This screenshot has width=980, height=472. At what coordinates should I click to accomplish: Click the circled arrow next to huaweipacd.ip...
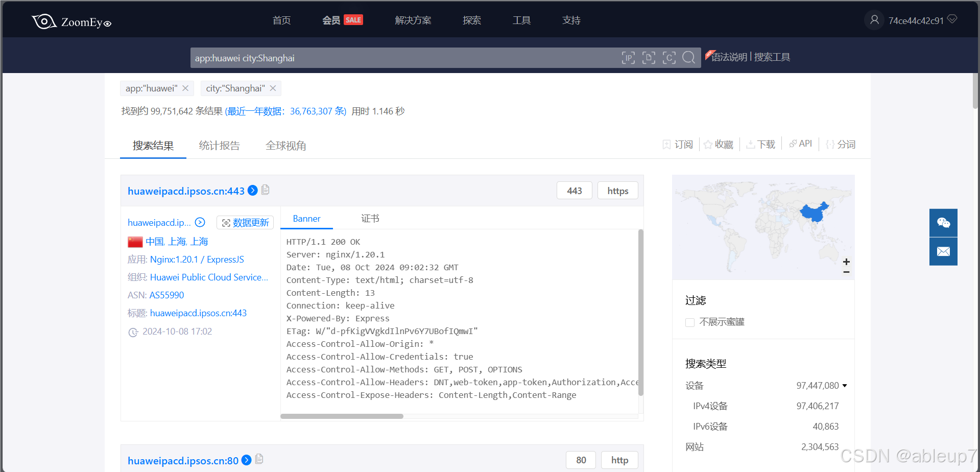(200, 222)
